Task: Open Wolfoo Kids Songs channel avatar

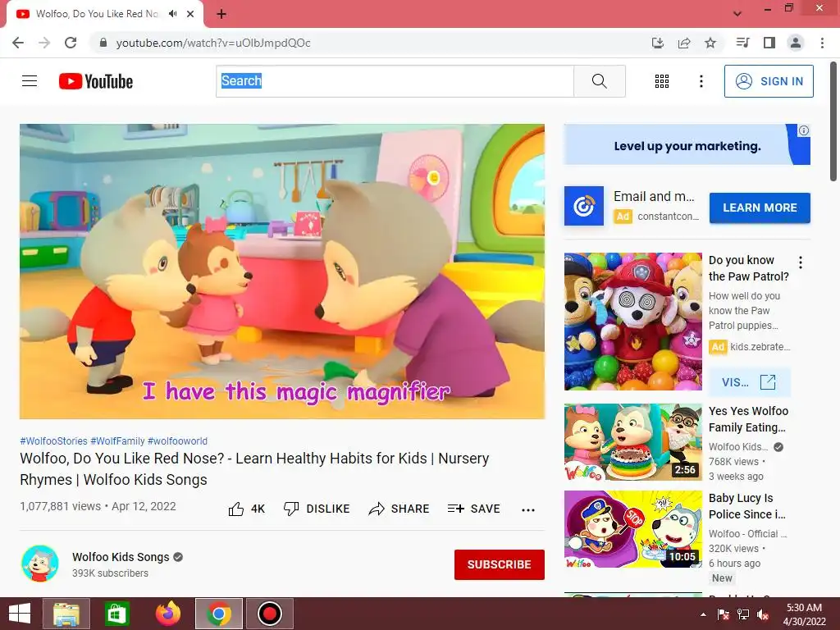Action: [x=40, y=564]
